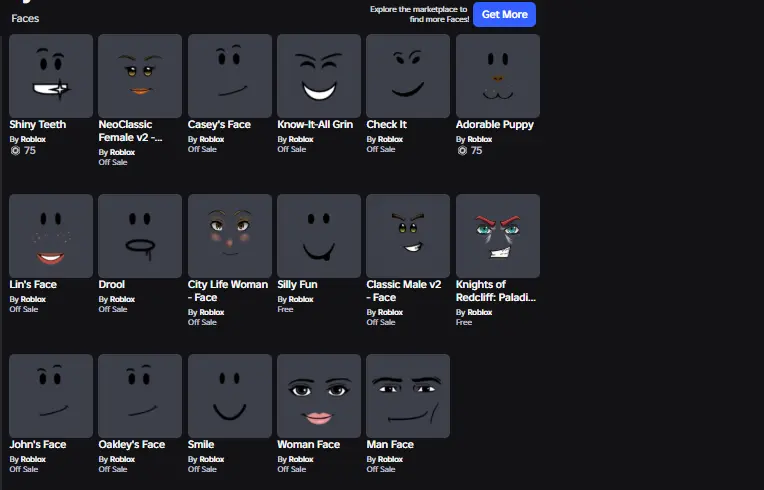Image resolution: width=764 pixels, height=490 pixels.
Task: Open the Adorable Puppy title link
Action: click(x=494, y=125)
